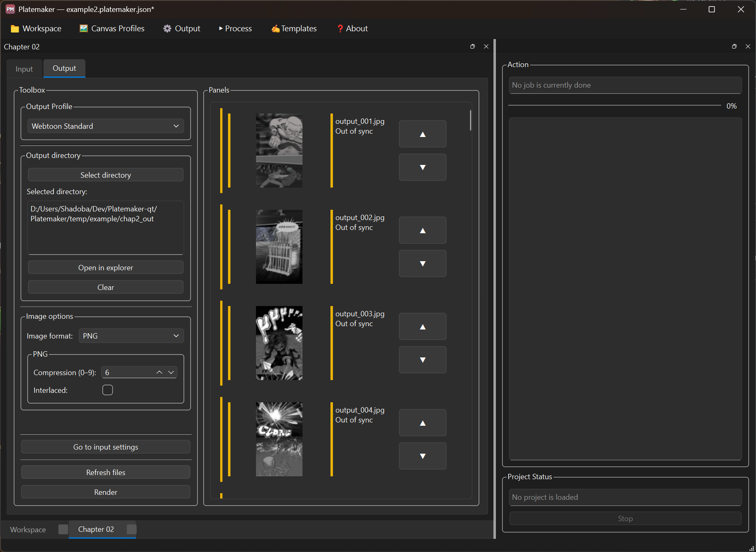Screen dimensions: 756x552
Task: Open the About menu
Action: [x=352, y=28]
